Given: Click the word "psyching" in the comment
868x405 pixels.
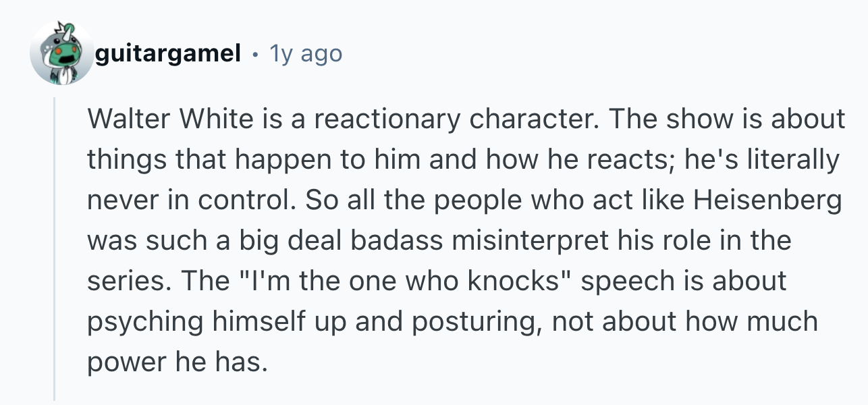Looking at the screenshot, I should click(x=144, y=322).
